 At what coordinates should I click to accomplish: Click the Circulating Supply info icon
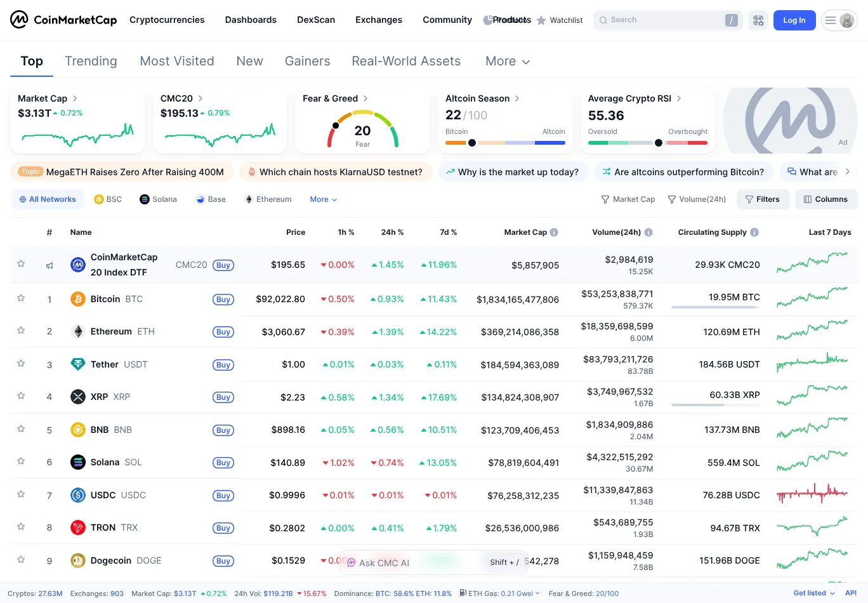pos(754,232)
